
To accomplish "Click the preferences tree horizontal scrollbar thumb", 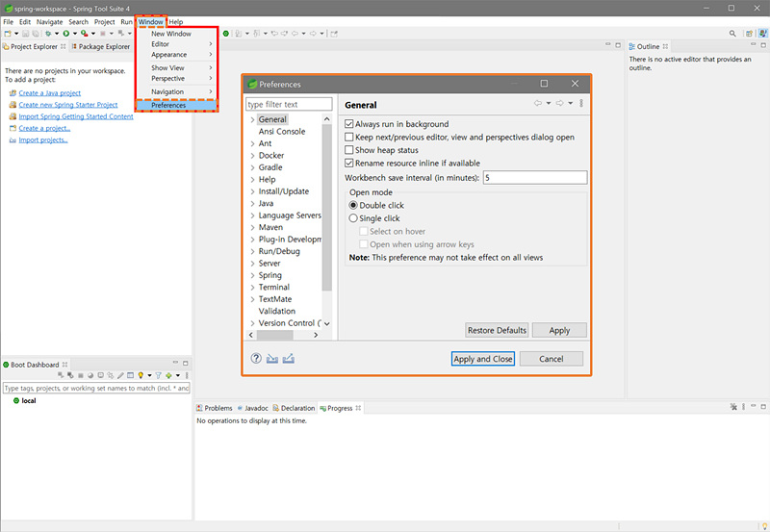I will click(274, 335).
